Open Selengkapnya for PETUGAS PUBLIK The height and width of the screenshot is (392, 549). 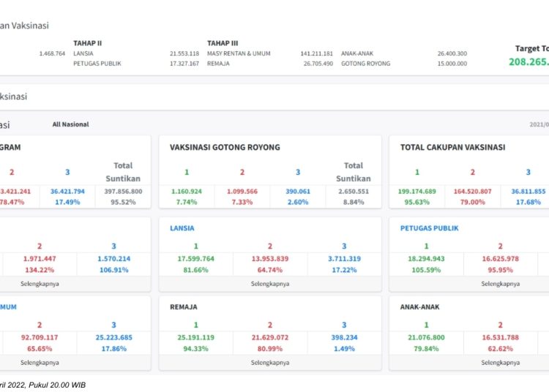[x=500, y=283]
